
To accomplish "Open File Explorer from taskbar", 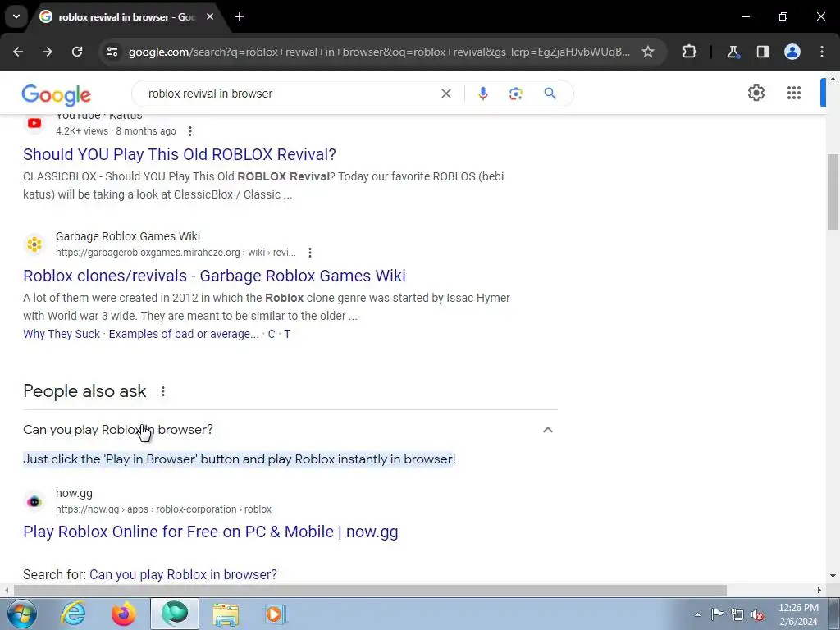I will (x=226, y=614).
